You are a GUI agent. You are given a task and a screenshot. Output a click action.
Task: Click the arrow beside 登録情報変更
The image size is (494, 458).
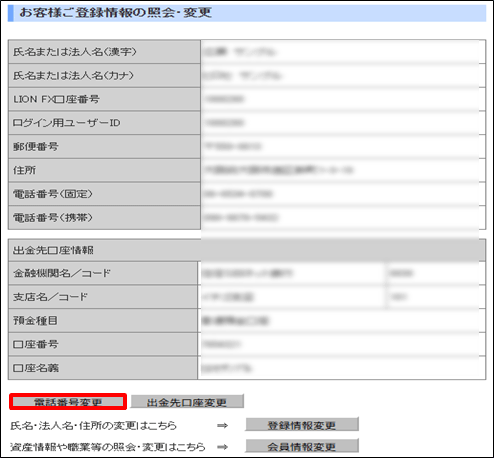[222, 425]
